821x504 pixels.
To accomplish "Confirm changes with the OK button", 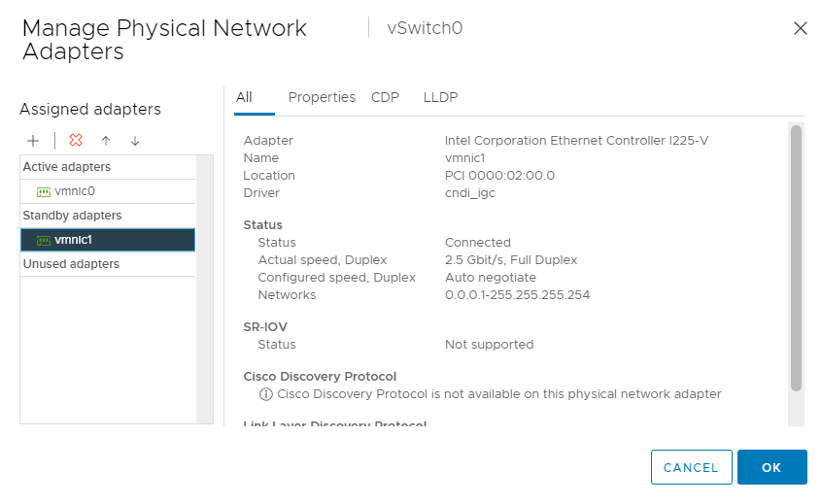I will click(x=771, y=467).
